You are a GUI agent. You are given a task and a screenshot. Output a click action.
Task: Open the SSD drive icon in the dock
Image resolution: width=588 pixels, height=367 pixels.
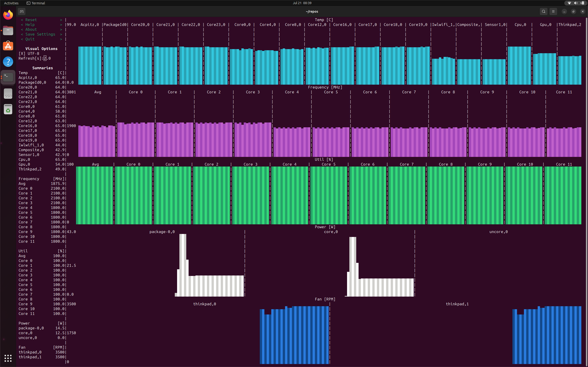[x=8, y=94]
